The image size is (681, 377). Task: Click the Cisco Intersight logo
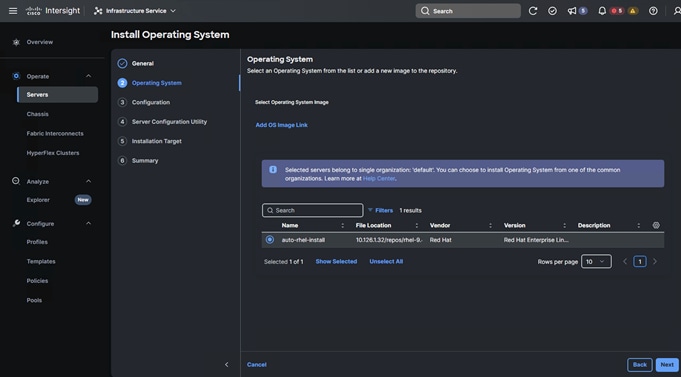click(53, 11)
